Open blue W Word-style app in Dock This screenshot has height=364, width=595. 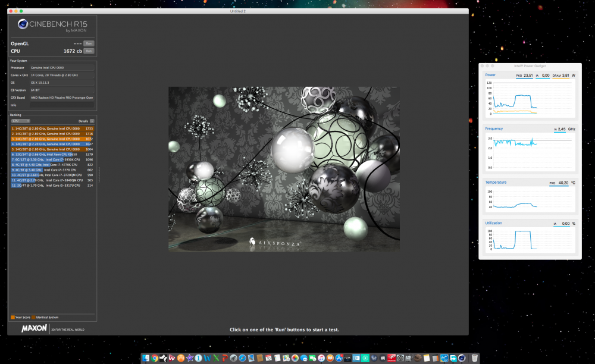click(x=207, y=358)
